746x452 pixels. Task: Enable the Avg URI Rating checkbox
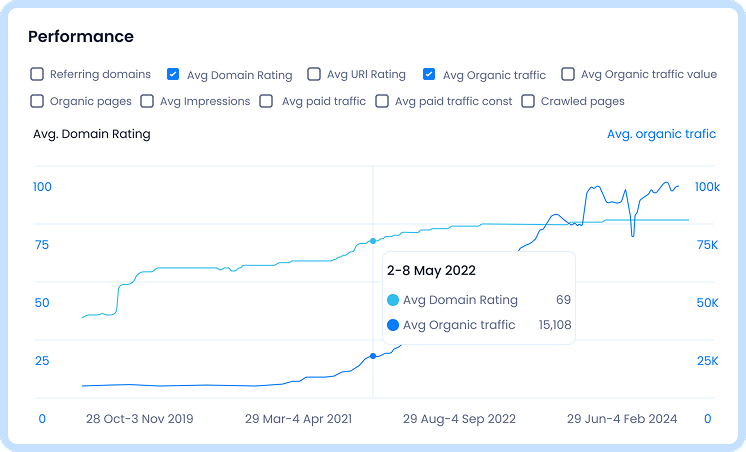314,74
